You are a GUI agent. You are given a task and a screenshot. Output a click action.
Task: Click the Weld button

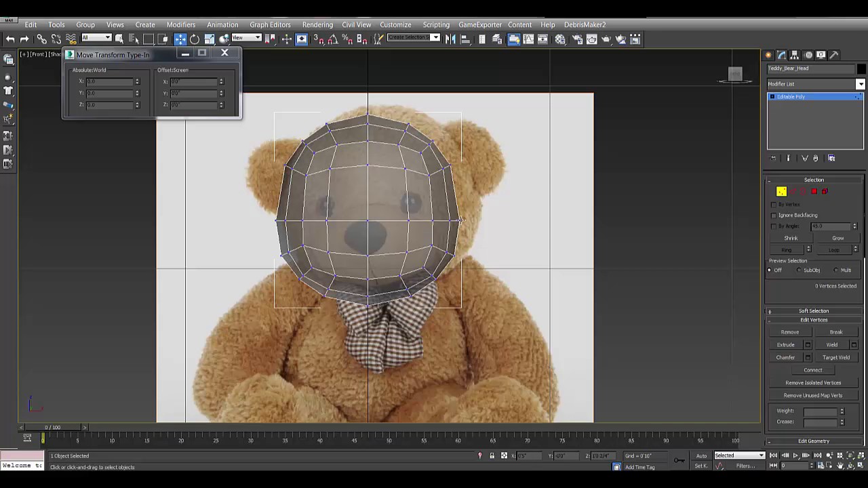831,345
